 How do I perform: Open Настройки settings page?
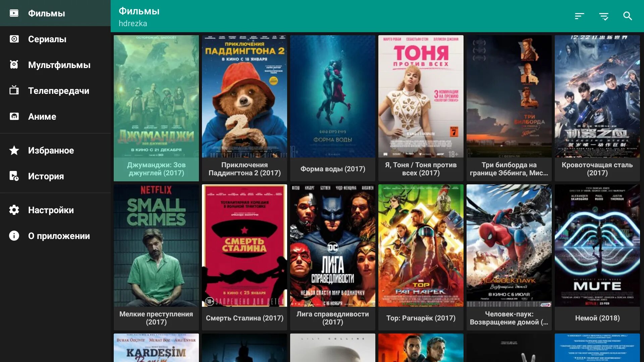click(55, 210)
